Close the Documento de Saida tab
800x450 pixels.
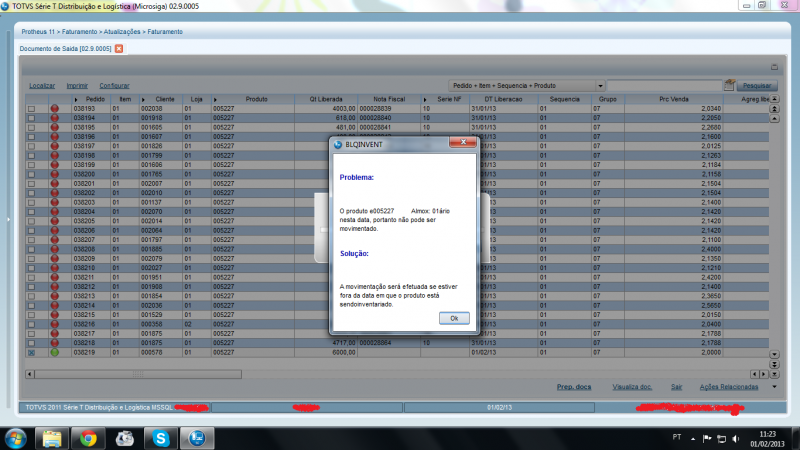119,48
